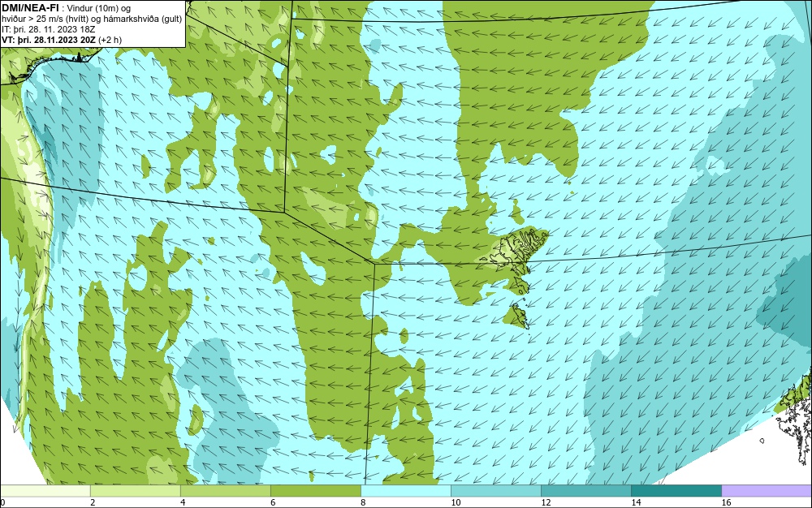The height and width of the screenshot is (508, 812).
Task: Click the legend tick label 16
Action: [726, 502]
